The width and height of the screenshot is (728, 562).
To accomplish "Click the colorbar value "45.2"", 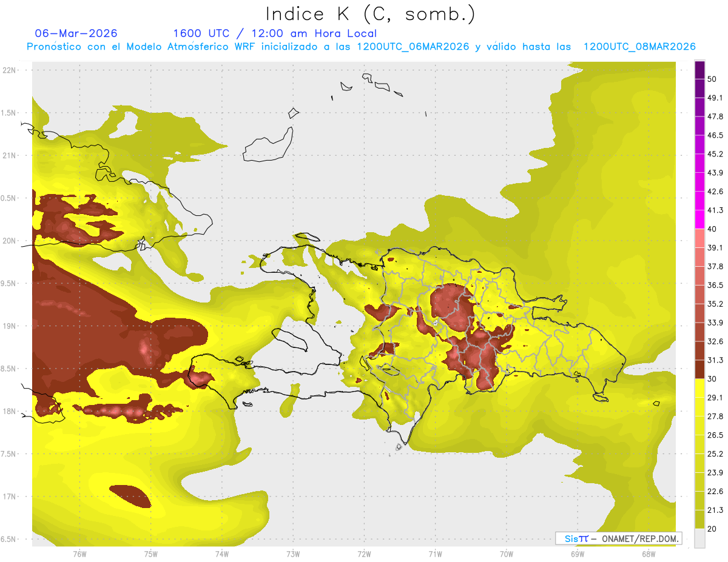I will pyautogui.click(x=715, y=154).
